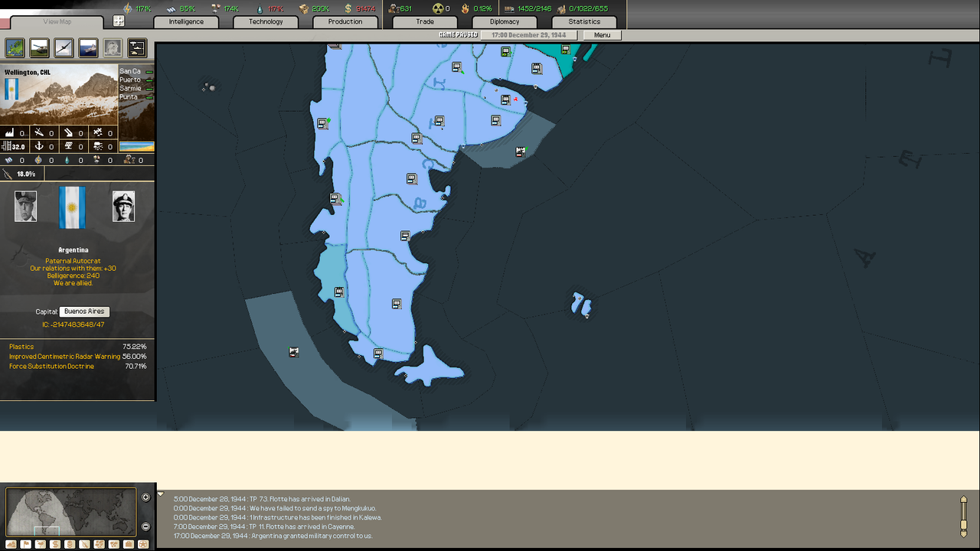Image resolution: width=980 pixels, height=551 pixels.
Task: Select the terrain map mode icon
Action: click(11, 544)
